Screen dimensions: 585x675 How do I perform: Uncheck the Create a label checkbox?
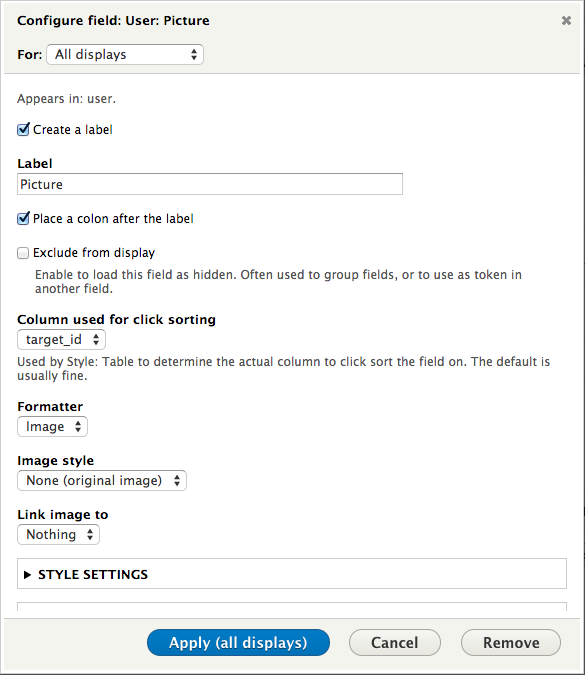coord(23,130)
